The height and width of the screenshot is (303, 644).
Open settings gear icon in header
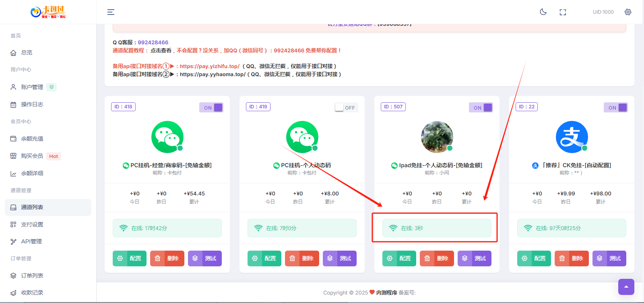point(628,12)
